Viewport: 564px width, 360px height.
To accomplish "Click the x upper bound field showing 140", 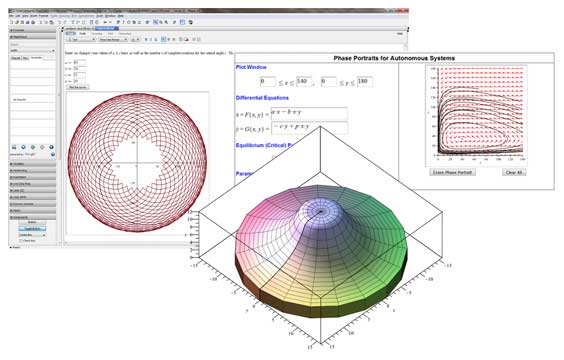I will [x=304, y=82].
